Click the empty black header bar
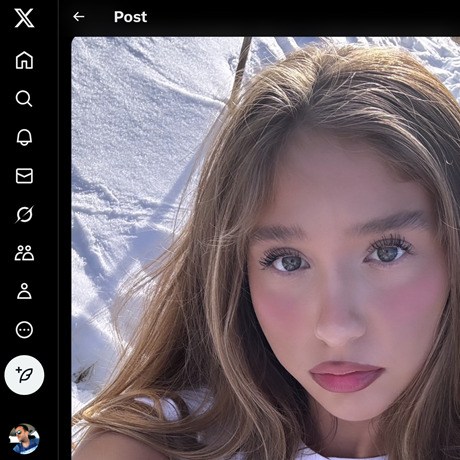 pos(300,17)
